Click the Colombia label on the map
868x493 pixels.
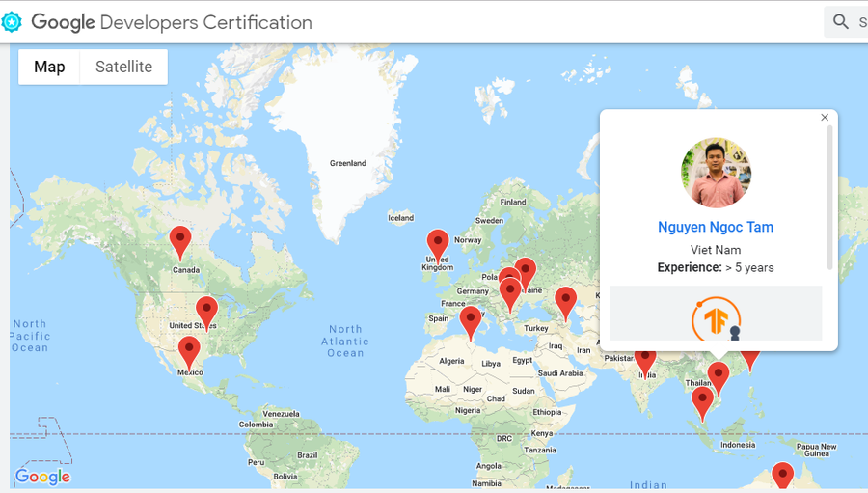256,425
